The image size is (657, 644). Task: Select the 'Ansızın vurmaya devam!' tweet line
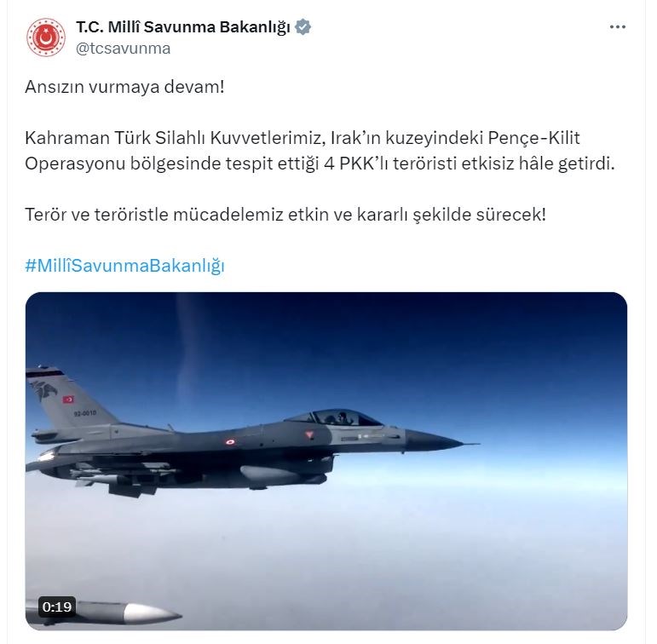pyautogui.click(x=125, y=87)
